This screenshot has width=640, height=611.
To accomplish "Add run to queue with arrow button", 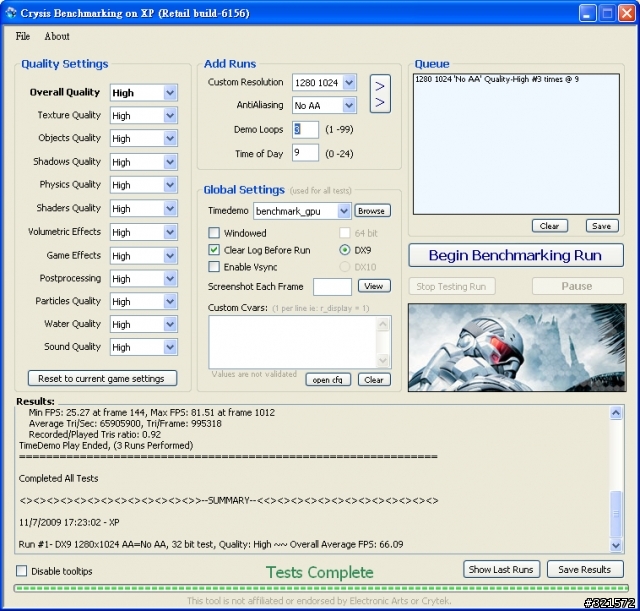I will coord(380,94).
